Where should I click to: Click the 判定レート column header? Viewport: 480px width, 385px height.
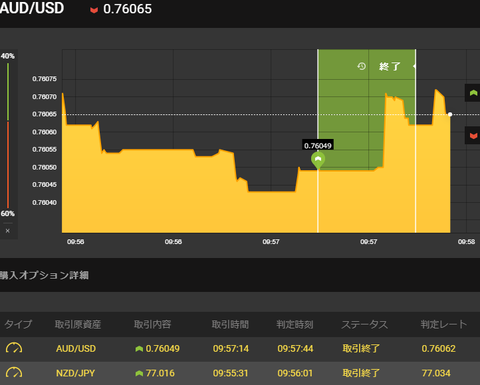[x=444, y=324]
